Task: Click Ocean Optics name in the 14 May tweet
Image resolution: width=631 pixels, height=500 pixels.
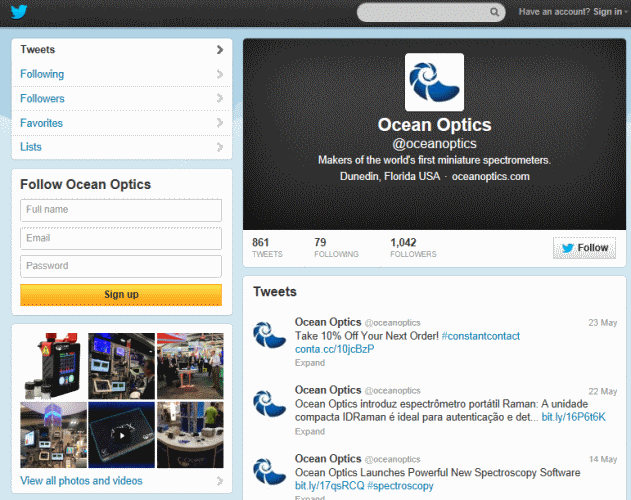Action: (328, 459)
